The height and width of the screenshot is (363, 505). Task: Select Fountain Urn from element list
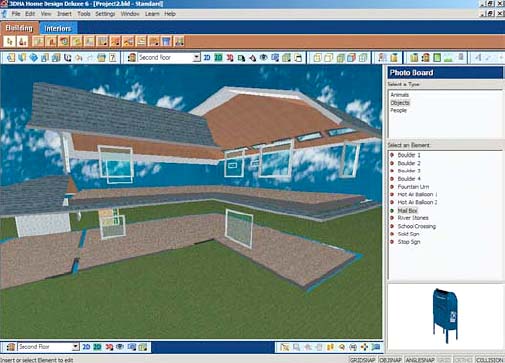click(x=413, y=187)
